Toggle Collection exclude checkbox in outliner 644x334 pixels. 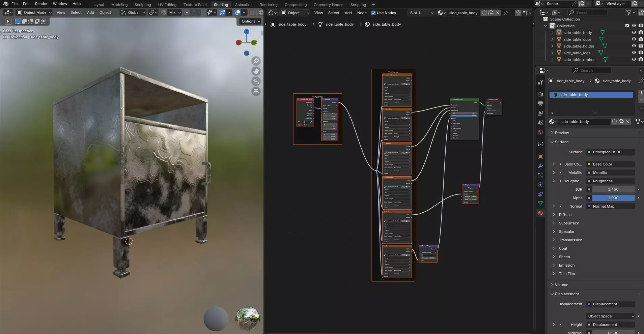pos(627,26)
